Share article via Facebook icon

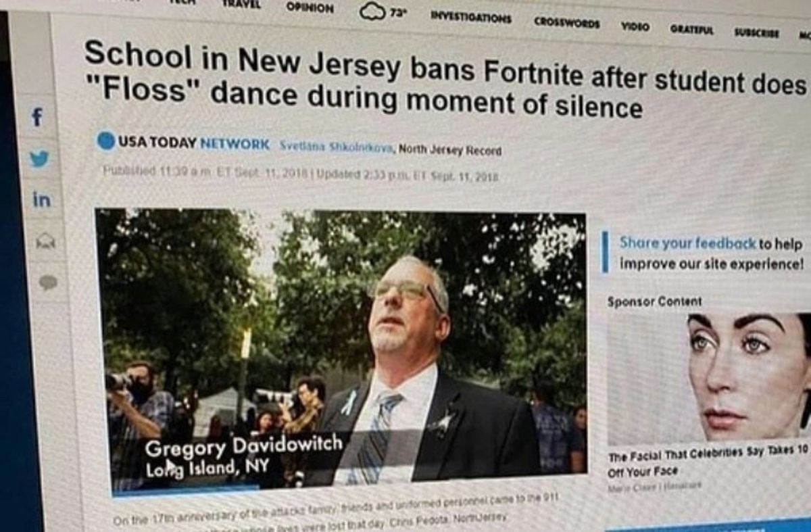pyautogui.click(x=38, y=118)
